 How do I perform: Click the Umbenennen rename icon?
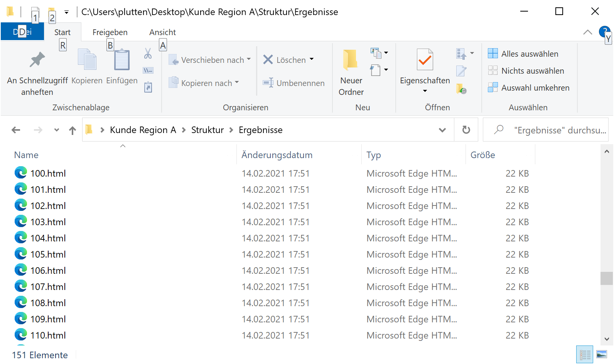point(268,83)
